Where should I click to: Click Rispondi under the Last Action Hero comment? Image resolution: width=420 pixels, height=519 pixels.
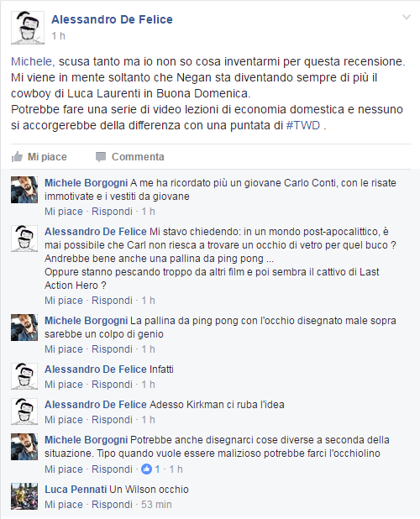[112, 301]
